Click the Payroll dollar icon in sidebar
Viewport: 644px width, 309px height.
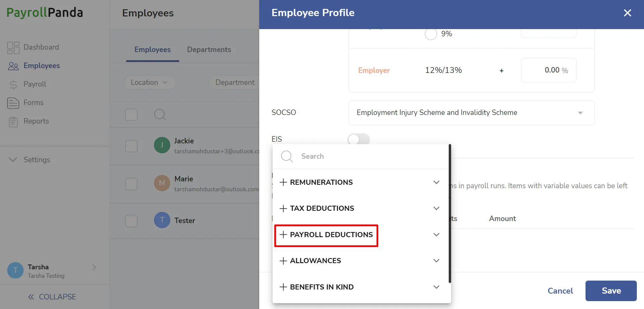(x=13, y=84)
